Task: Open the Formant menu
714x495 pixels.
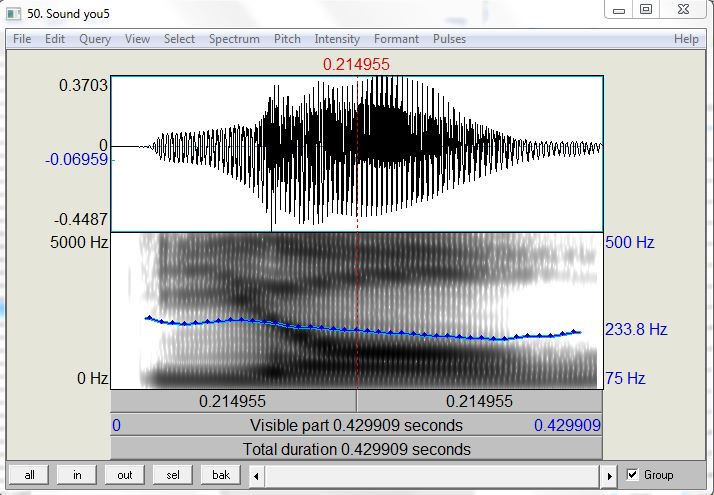Action: tap(396, 39)
